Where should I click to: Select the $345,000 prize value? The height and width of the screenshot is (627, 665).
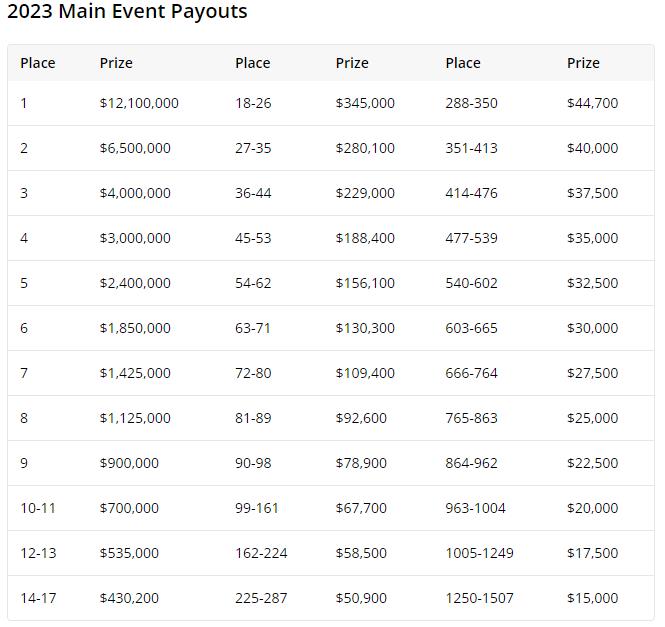tap(365, 103)
